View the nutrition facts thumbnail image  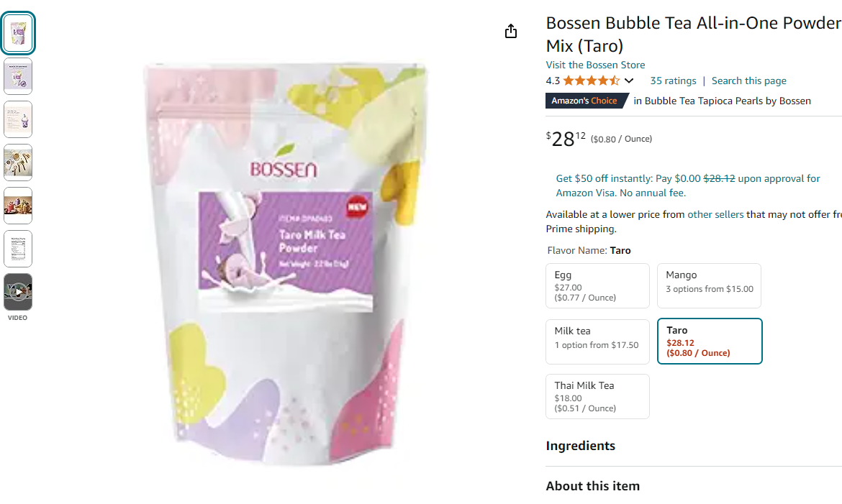[18, 249]
